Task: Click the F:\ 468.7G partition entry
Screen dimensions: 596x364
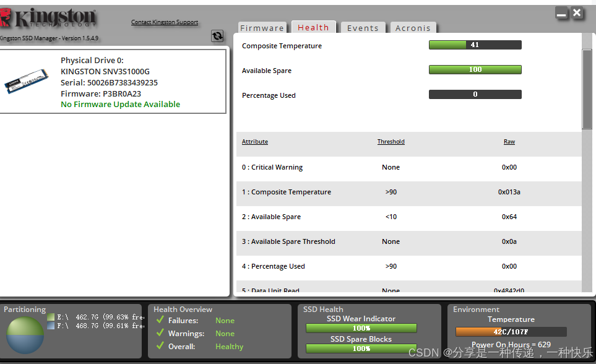Action: (x=101, y=326)
